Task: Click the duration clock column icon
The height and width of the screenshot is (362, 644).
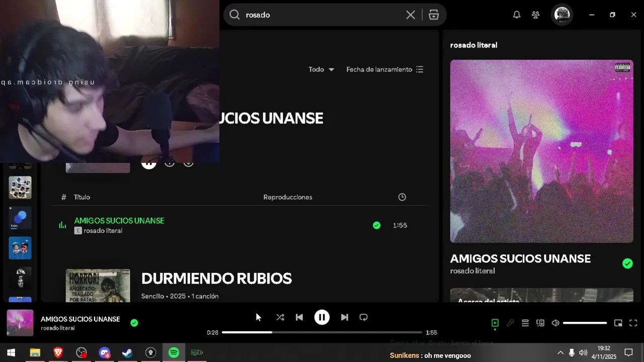Action: coord(402,197)
